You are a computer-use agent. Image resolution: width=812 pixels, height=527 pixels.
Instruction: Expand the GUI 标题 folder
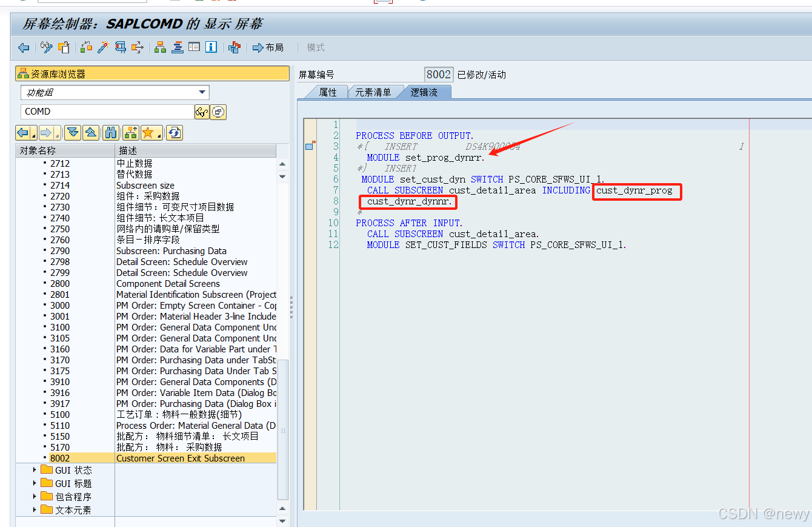(x=35, y=483)
